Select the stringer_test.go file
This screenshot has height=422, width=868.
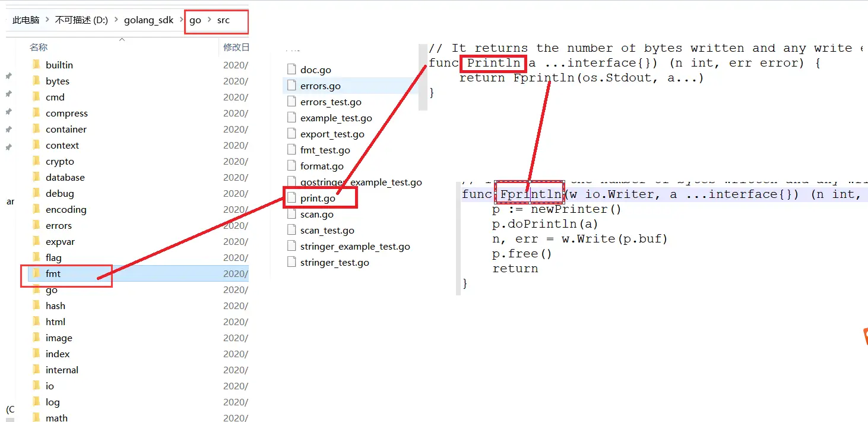coord(334,262)
